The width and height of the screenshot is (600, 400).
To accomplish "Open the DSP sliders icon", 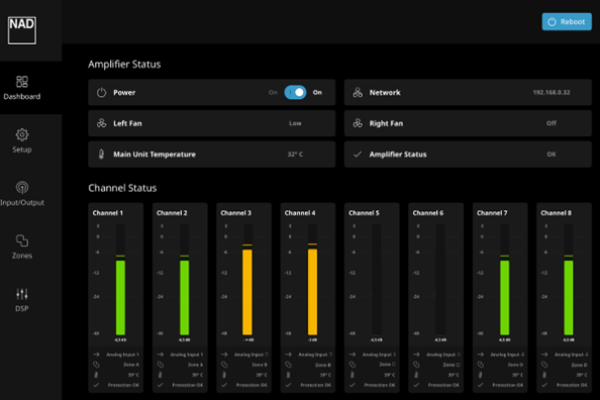I will pyautogui.click(x=22, y=299).
